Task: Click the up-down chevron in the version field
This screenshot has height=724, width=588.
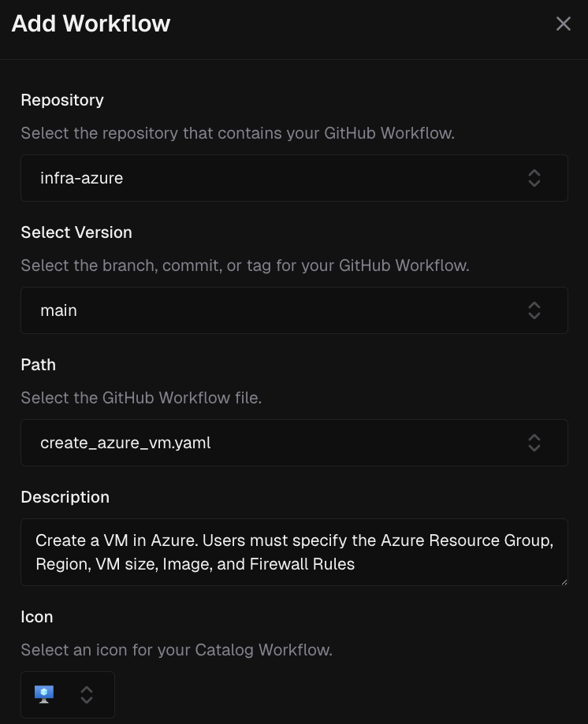Action: pyautogui.click(x=534, y=310)
